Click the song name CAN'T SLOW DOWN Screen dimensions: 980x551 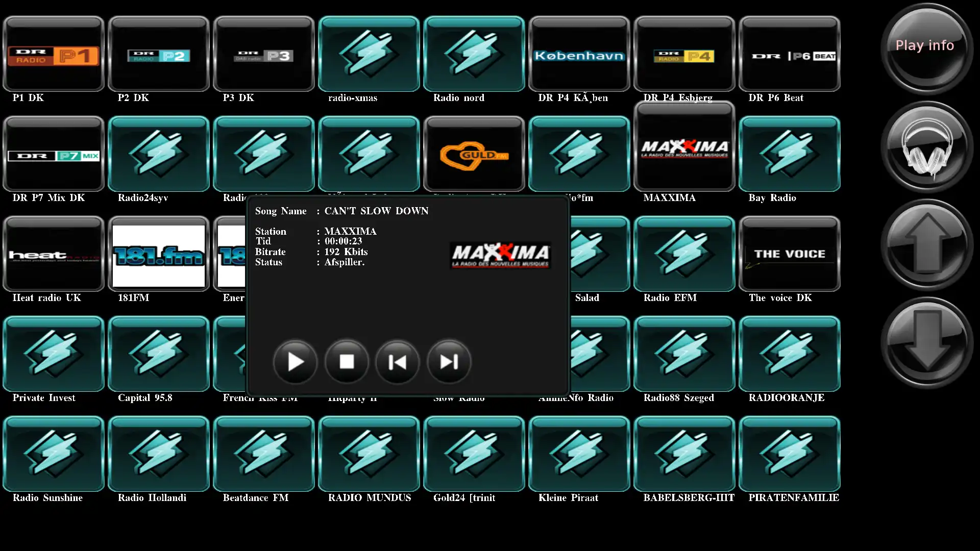pos(376,211)
